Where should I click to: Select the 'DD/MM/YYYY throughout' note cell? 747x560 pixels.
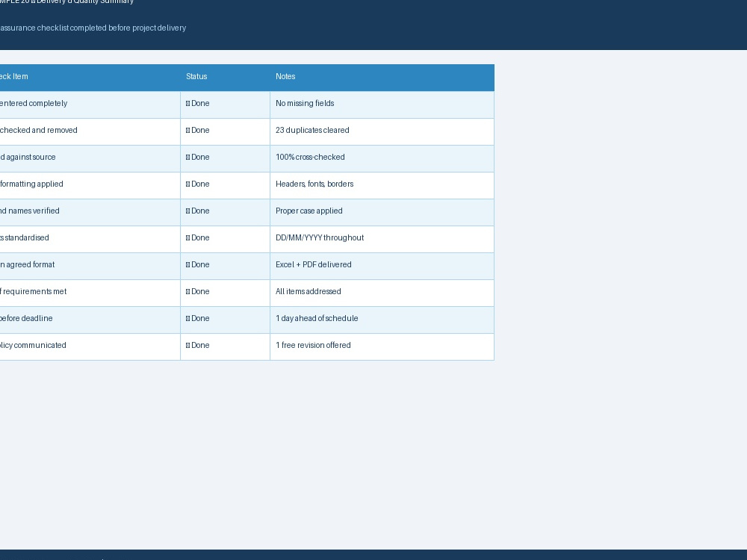382,239
